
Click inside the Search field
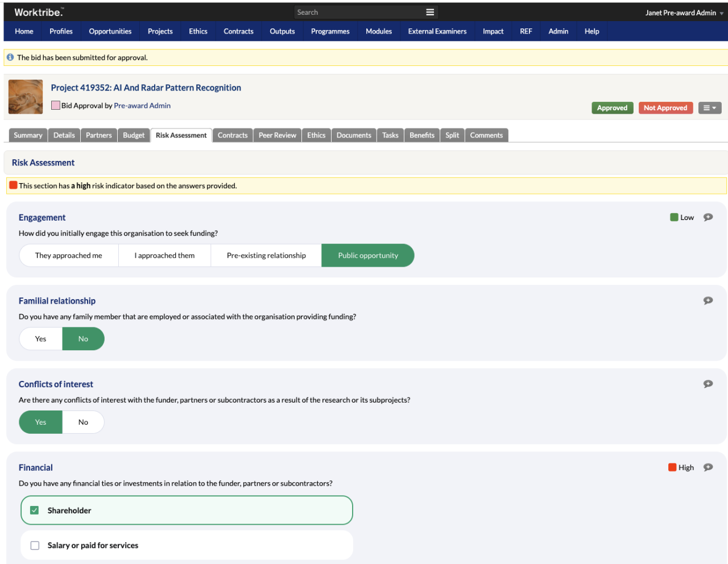pyautogui.click(x=353, y=11)
